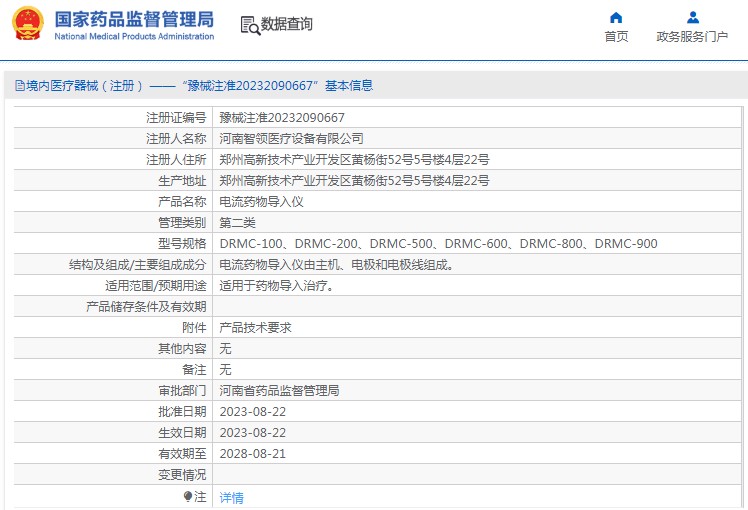Click the 政务服务门户 person icon
The image size is (748, 510).
point(692,17)
